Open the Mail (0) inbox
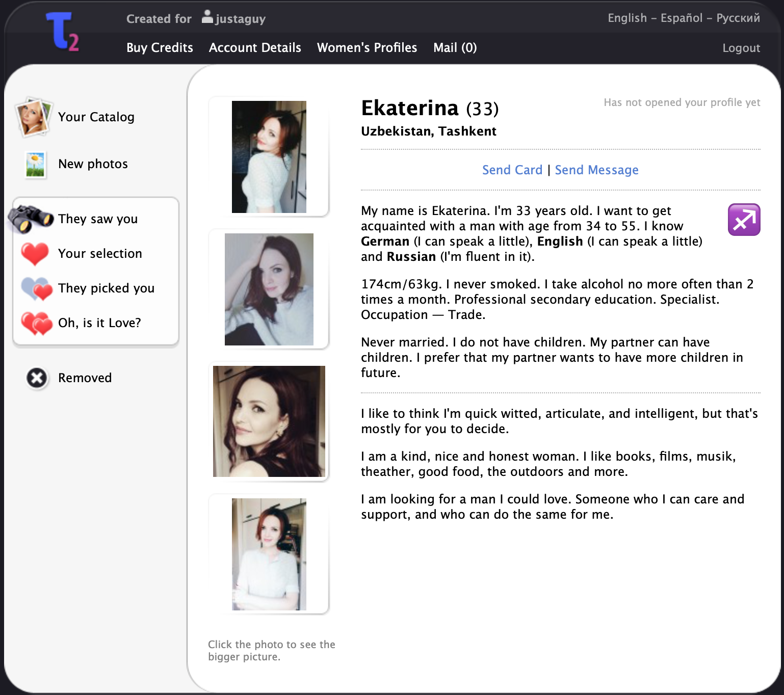The image size is (784, 695). click(455, 48)
